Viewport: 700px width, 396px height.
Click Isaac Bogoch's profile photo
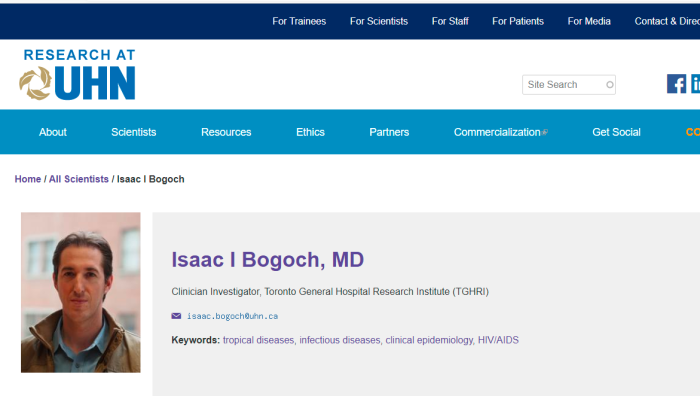[x=81, y=292]
